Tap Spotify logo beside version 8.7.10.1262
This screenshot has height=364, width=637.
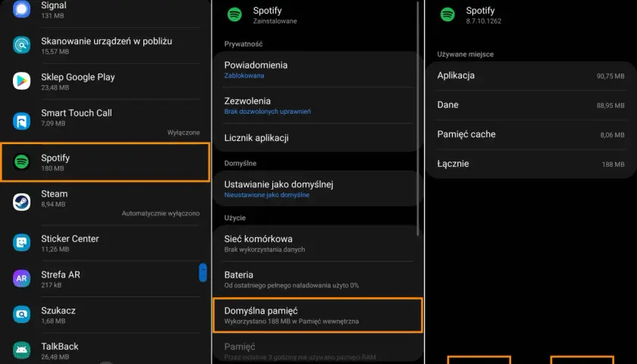[447, 14]
